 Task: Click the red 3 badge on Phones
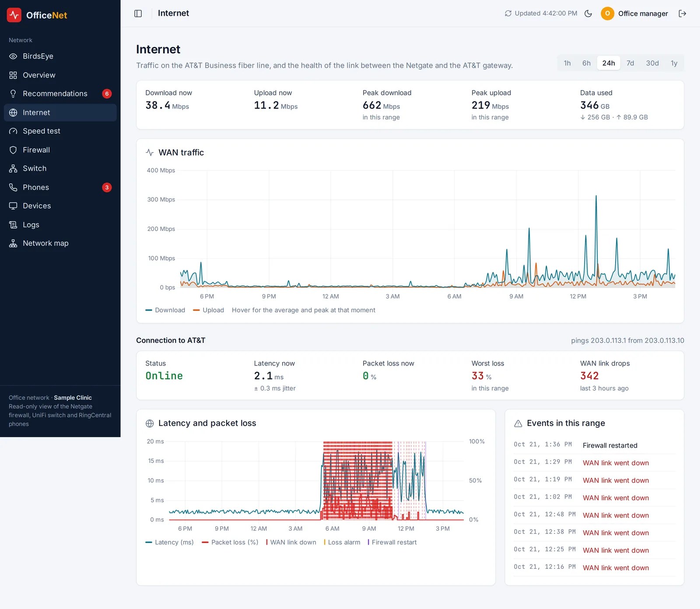[107, 187]
